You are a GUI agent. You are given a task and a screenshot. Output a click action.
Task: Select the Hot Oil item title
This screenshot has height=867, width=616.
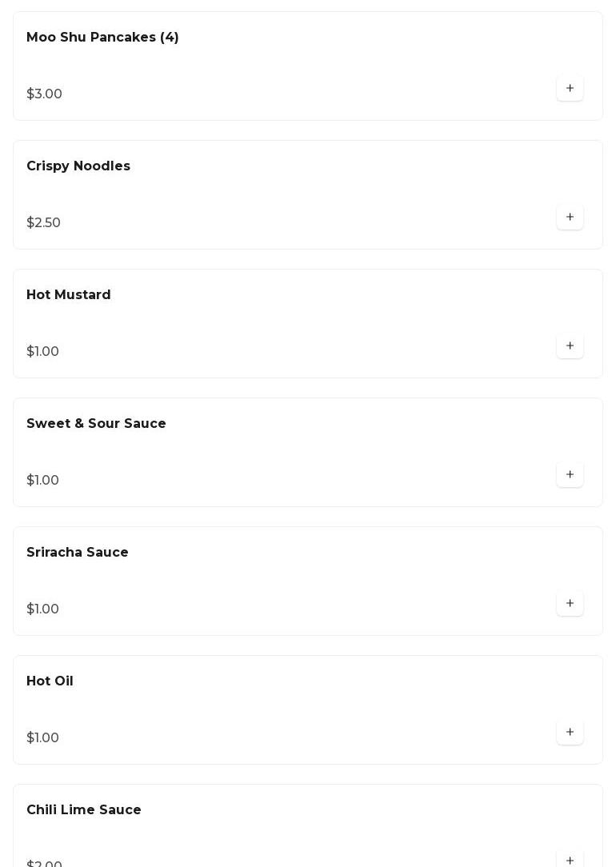point(50,681)
